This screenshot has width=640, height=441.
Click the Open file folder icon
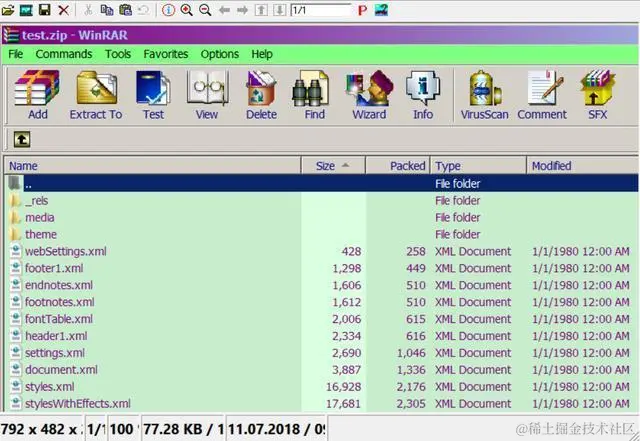pos(8,10)
